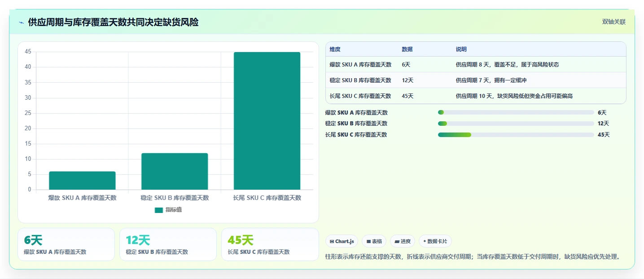Click the 数据 column header
Screen dimensions: 644x279
click(407, 49)
